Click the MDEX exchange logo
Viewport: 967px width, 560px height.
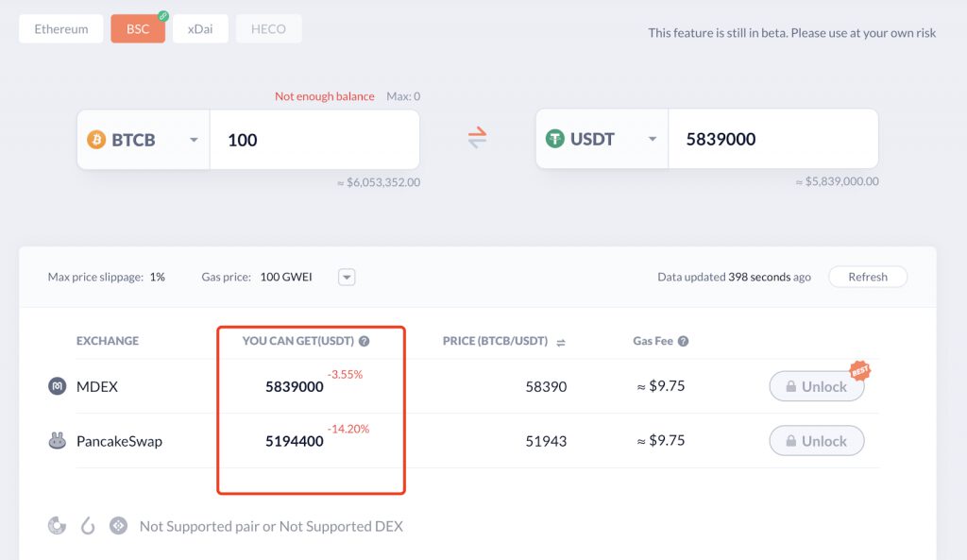pos(58,386)
